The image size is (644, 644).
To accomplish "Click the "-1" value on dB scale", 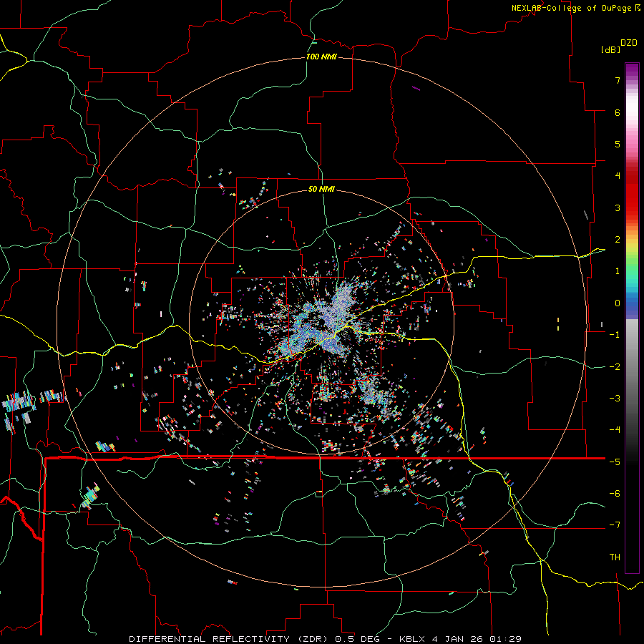I will (x=615, y=335).
